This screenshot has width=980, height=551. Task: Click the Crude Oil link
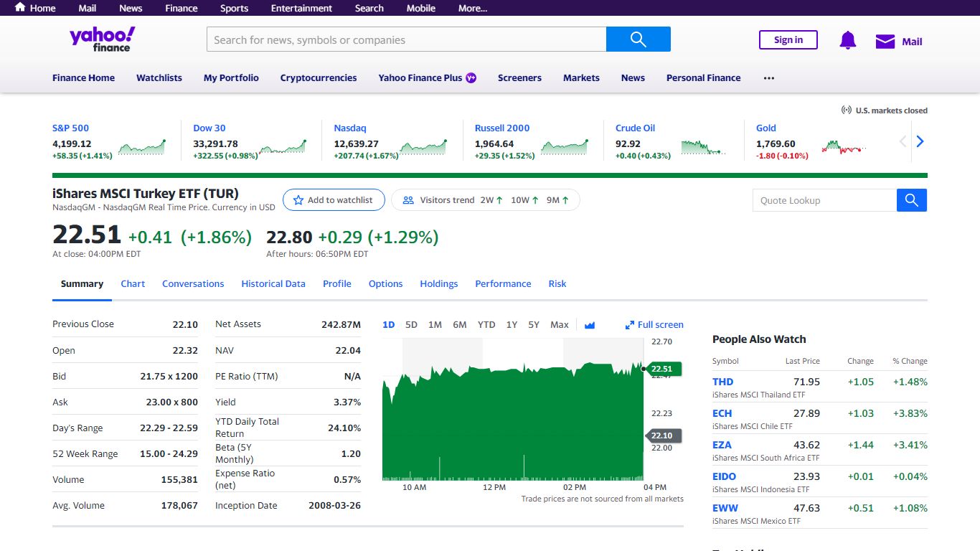click(635, 128)
